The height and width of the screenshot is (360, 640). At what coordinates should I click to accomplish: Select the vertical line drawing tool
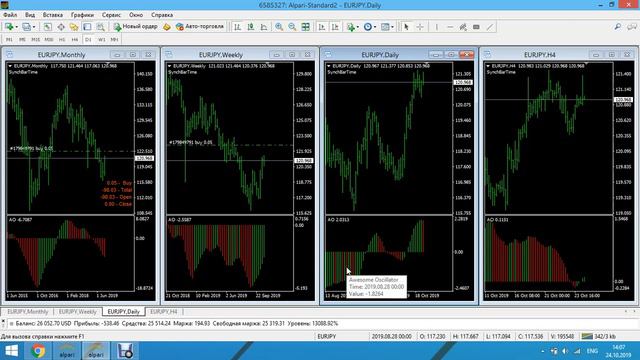(x=437, y=27)
